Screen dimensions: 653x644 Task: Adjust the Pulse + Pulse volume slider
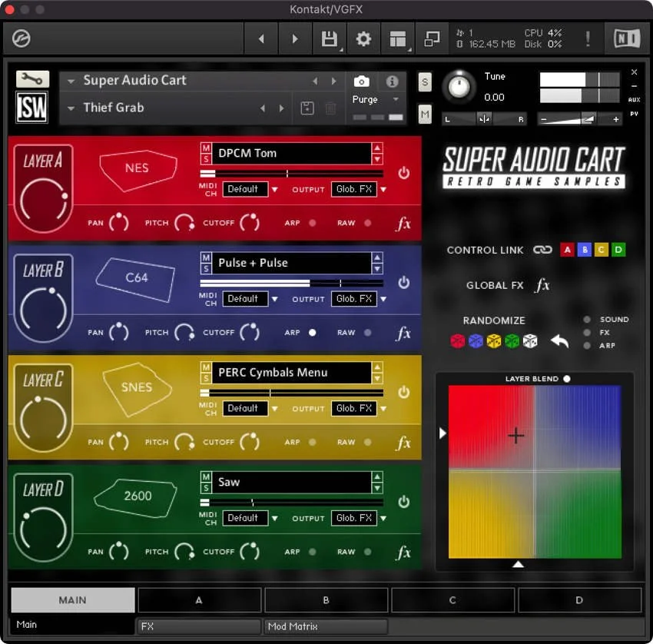click(x=291, y=284)
